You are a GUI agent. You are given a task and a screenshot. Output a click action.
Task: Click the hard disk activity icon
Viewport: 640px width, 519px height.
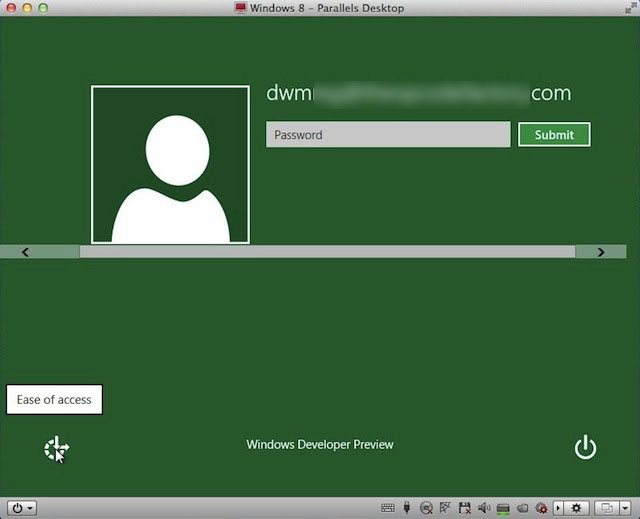click(x=503, y=508)
